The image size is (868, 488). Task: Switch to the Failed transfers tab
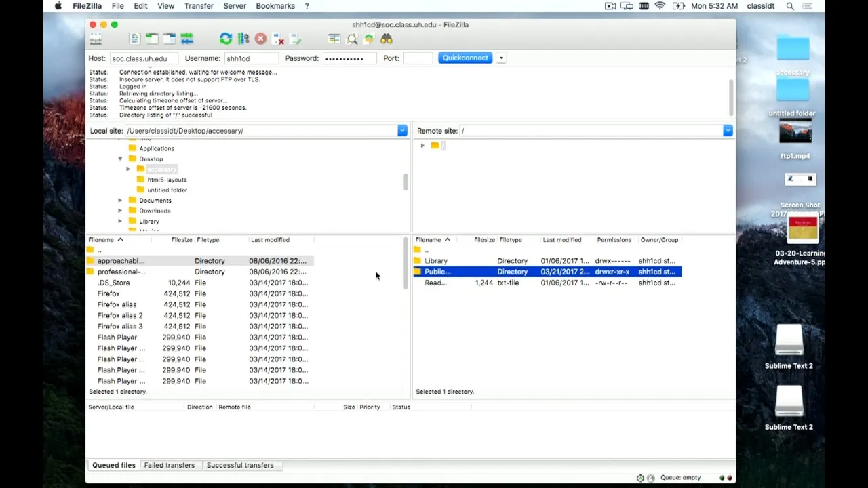(169, 465)
